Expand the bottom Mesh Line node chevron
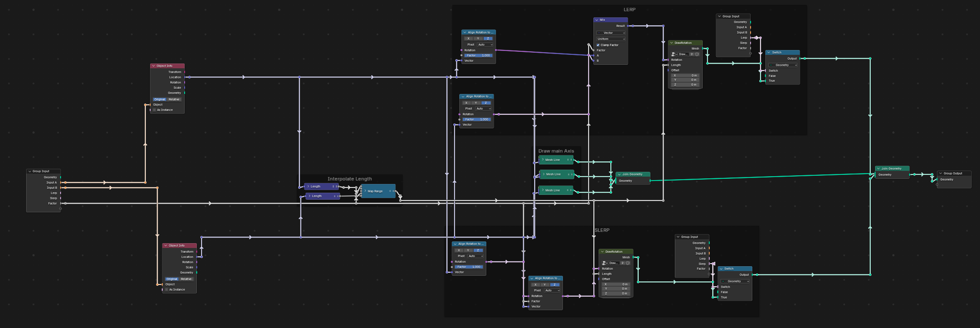Image resolution: width=980 pixels, height=328 pixels. 542,190
